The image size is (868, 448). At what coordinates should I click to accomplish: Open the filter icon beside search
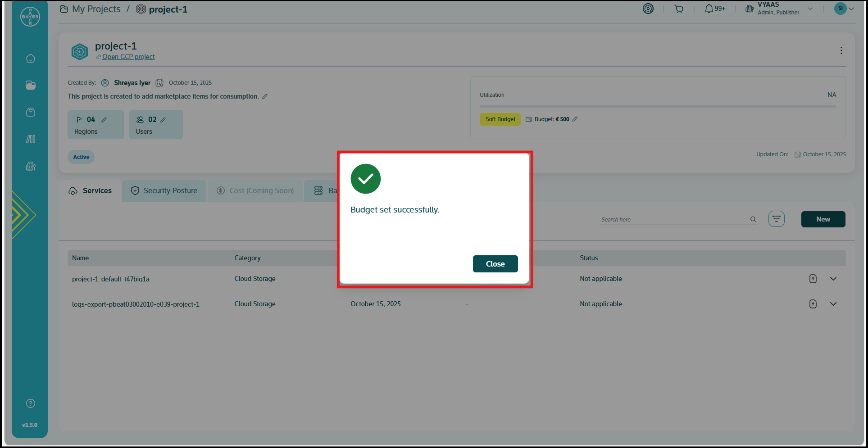[776, 219]
